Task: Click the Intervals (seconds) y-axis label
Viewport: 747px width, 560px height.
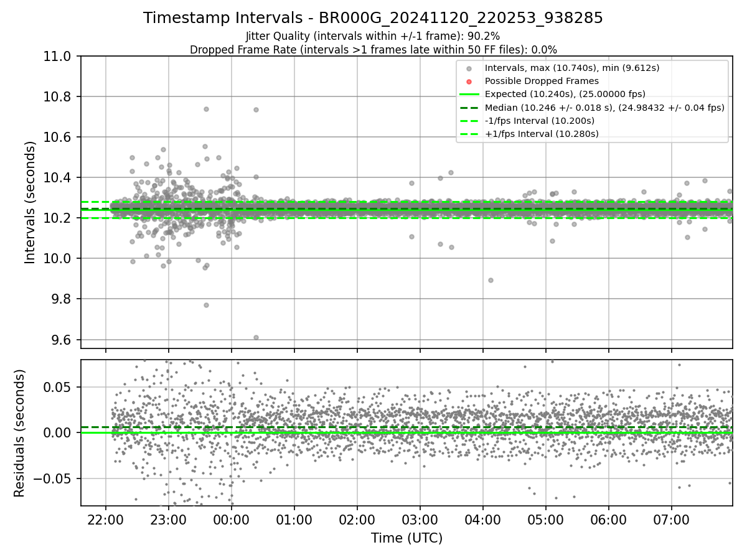Action: [x=31, y=202]
